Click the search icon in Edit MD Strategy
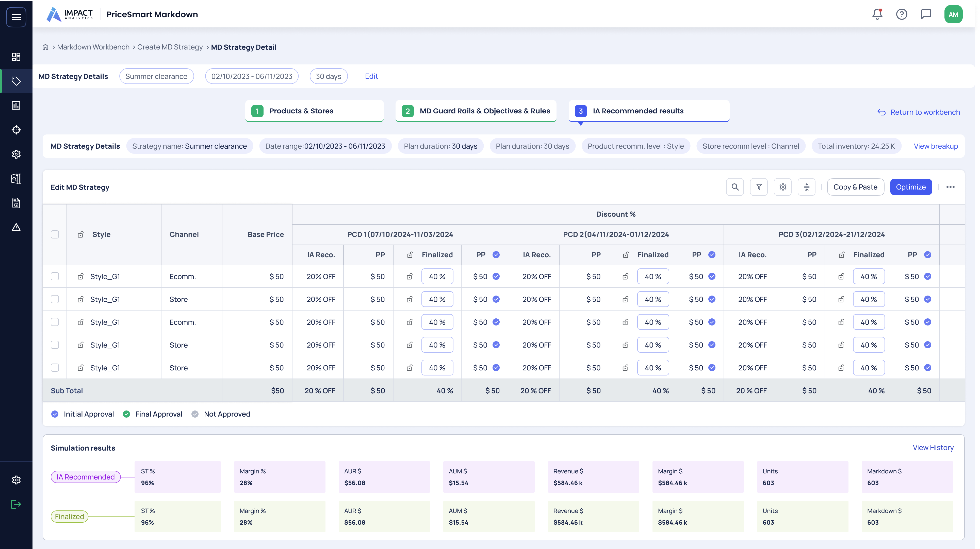 tap(735, 187)
